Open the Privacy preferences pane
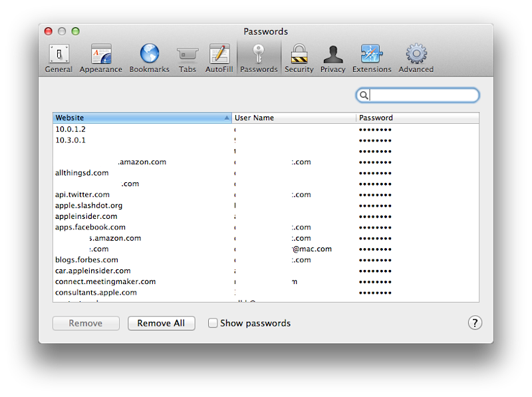 [x=333, y=59]
